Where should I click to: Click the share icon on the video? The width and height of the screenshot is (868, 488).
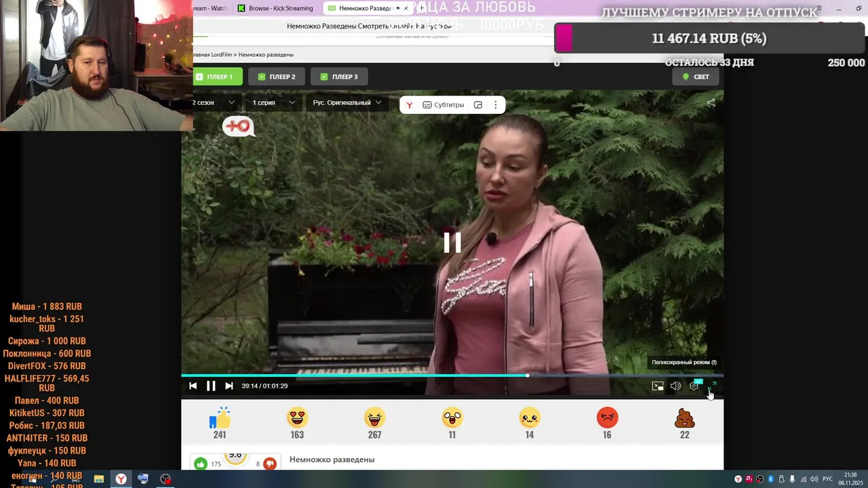(x=711, y=103)
